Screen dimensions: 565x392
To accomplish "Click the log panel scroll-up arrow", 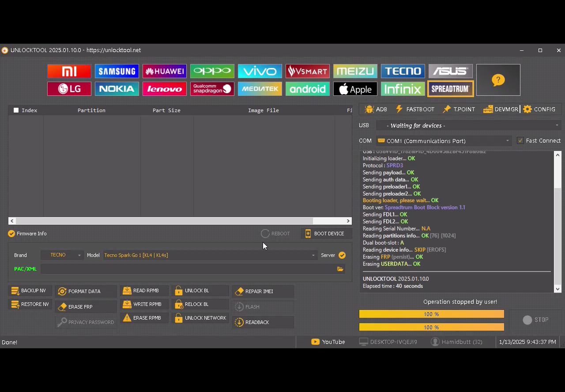I will click(x=558, y=155).
